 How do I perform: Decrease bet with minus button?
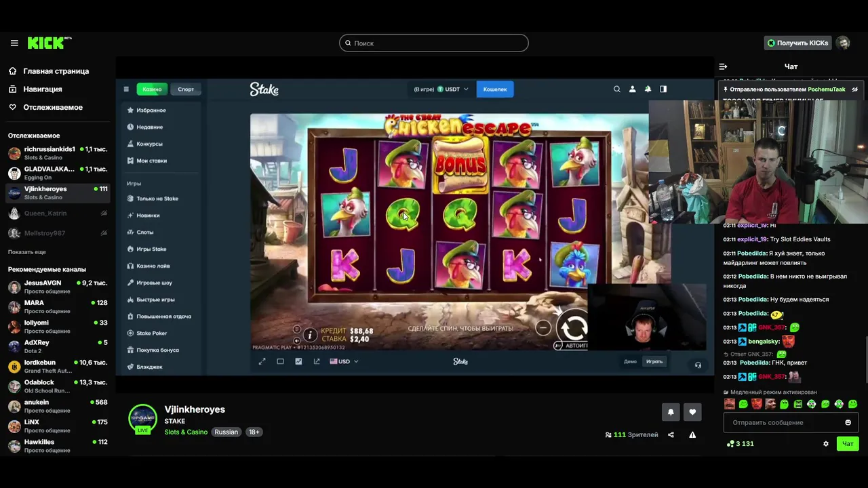pos(543,328)
